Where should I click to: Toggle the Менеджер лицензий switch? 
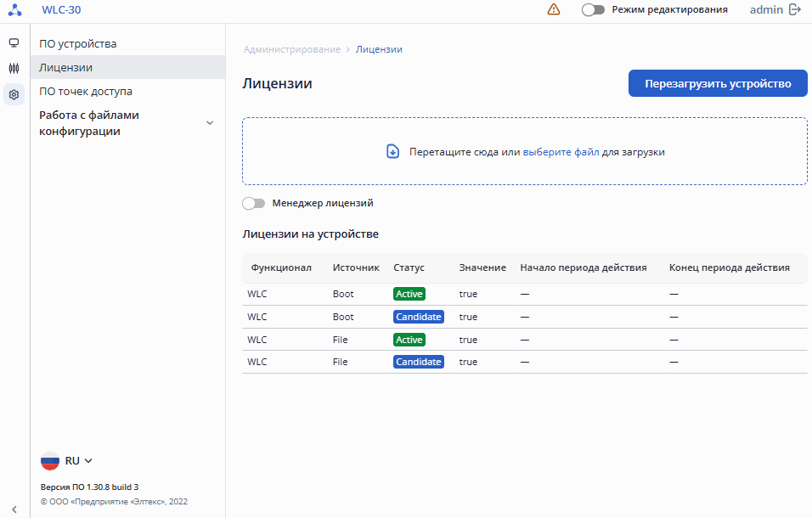[x=253, y=204]
